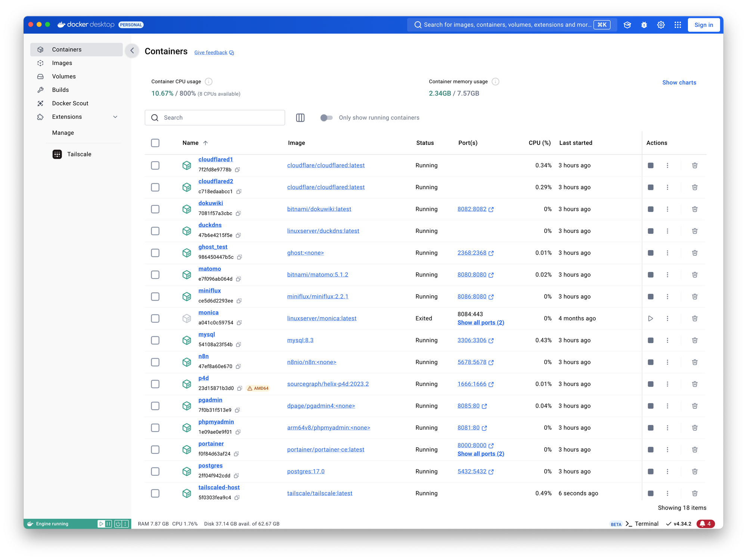Viewport: 747px width, 560px height.
Task: Stop the cloudflared1 container
Action: [x=651, y=165]
